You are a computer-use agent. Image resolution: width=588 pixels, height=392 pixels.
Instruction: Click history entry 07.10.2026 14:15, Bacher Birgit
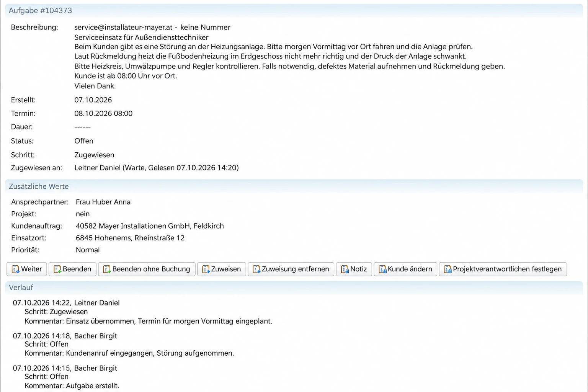coord(65,368)
